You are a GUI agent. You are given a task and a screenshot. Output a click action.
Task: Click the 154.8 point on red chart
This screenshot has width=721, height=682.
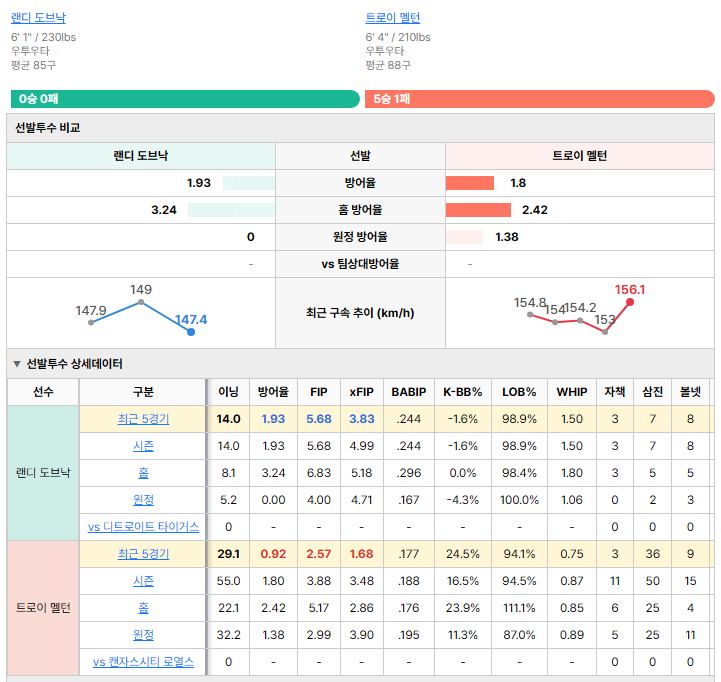[x=530, y=315]
